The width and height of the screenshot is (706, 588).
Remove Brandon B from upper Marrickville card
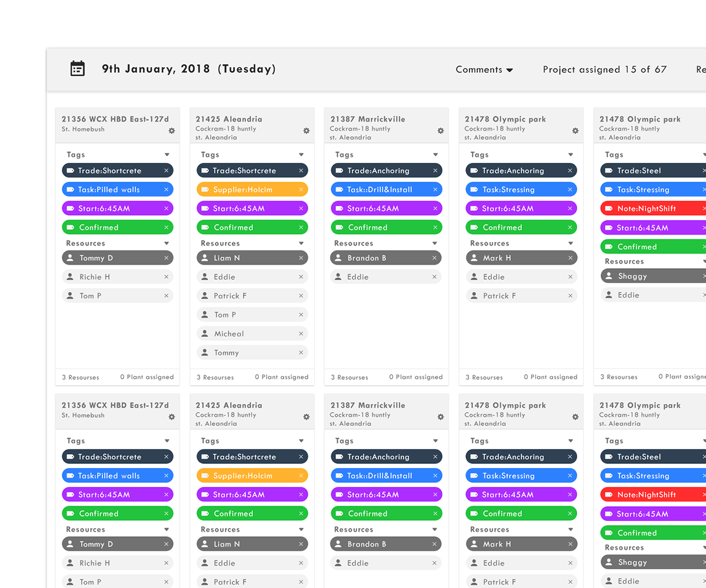coord(435,258)
